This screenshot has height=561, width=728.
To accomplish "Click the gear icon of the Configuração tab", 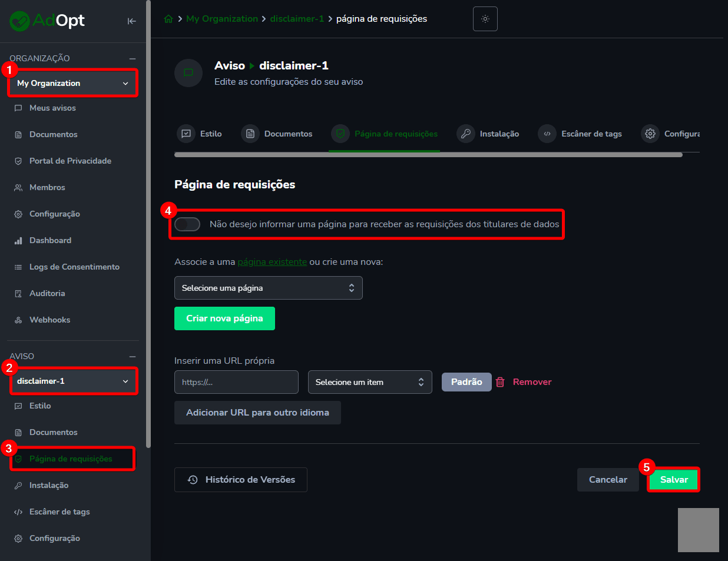I will point(650,134).
